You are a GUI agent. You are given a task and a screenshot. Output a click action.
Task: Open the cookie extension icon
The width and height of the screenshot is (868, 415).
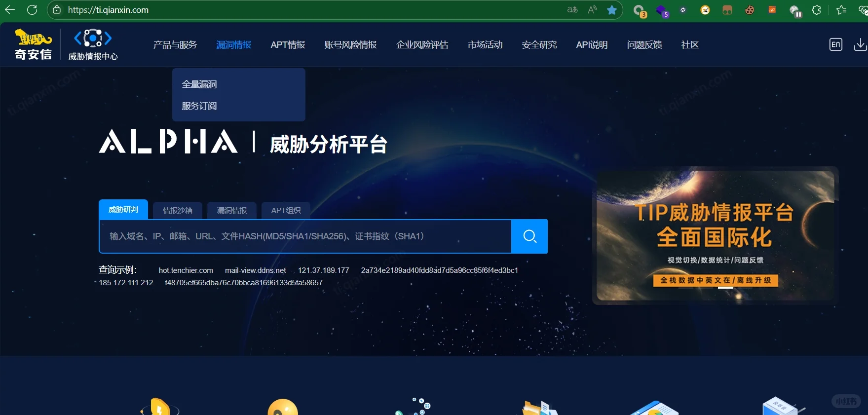coord(750,10)
